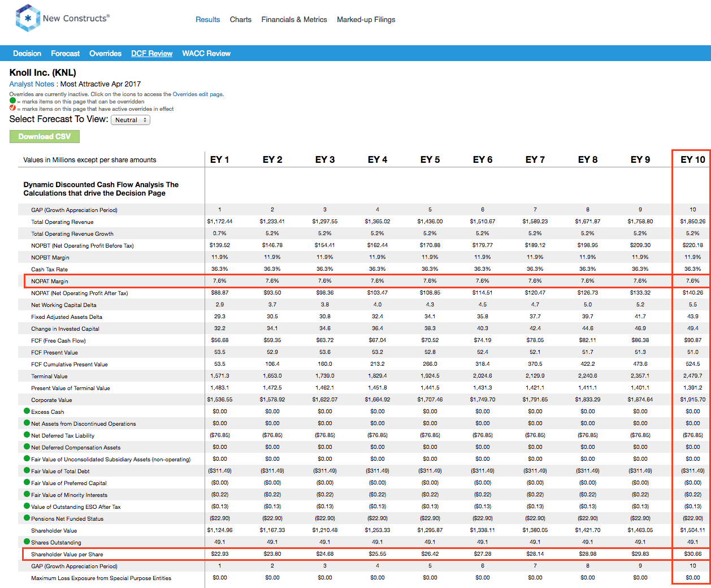Click override dot for Net Assets from Discontinued Operations
This screenshot has height=588, width=711.
coord(27,423)
